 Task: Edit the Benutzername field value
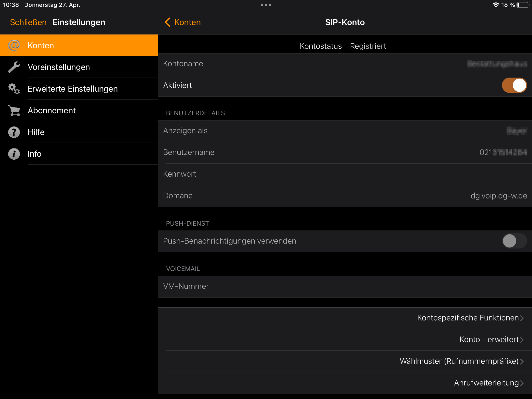[503, 152]
